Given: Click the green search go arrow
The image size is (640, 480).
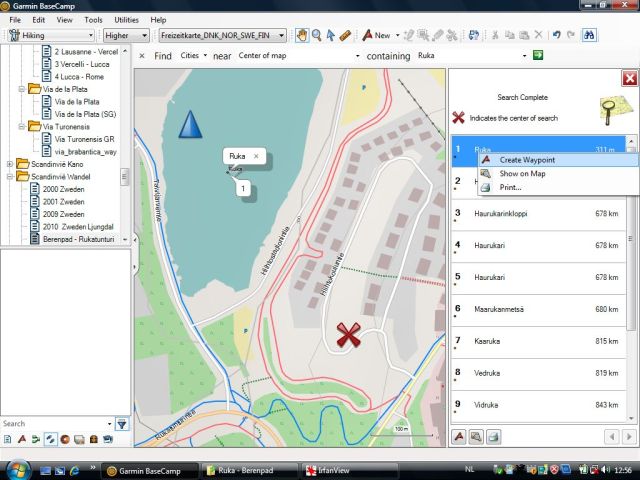Looking at the screenshot, I should [x=538, y=55].
